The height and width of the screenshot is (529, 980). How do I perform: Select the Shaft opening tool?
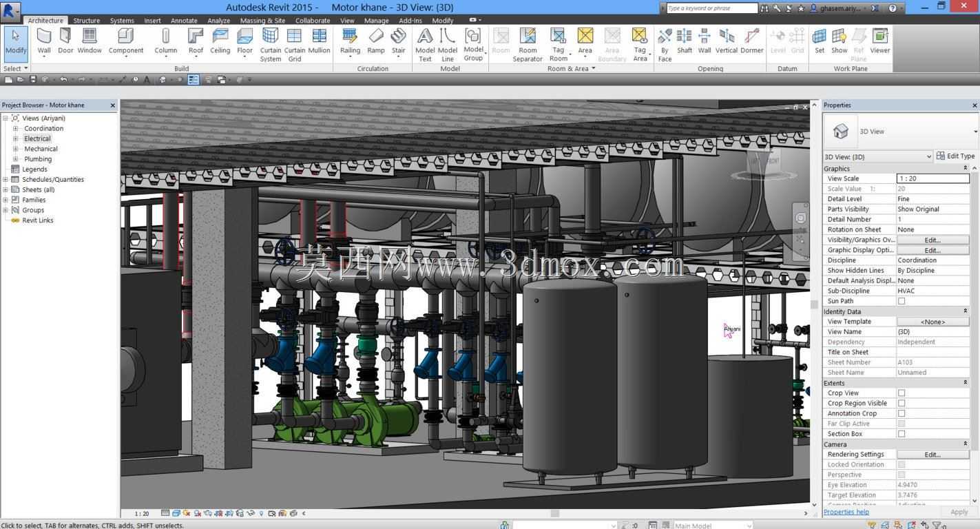pyautogui.click(x=685, y=41)
